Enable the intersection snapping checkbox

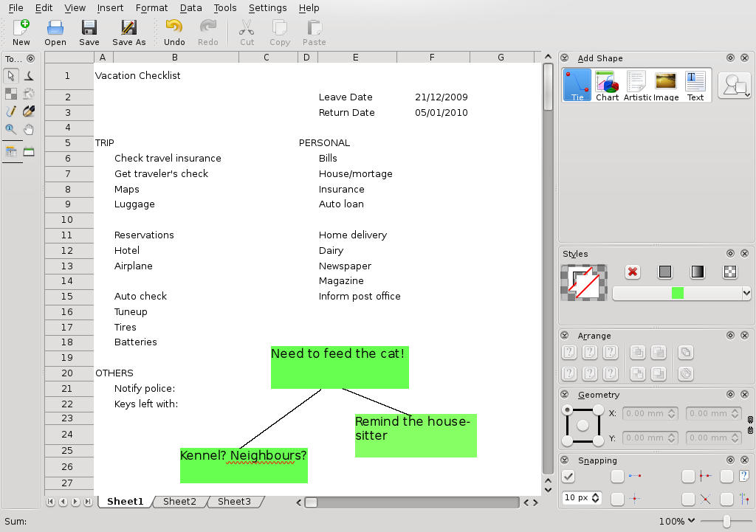coord(688,499)
